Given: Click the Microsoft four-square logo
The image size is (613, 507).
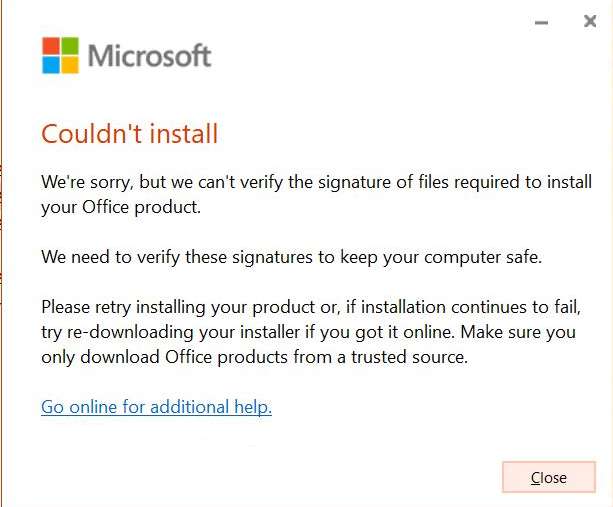Looking at the screenshot, I should coord(60,55).
